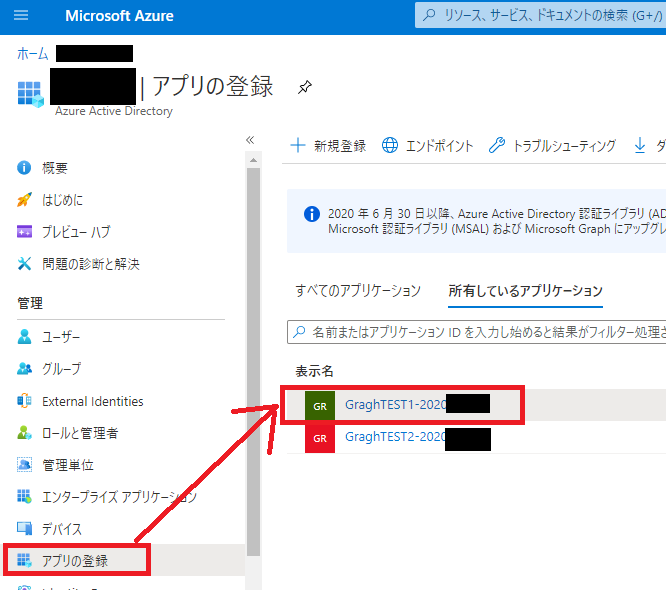Click the エンタープライズ アプリケーション grid icon
Screen dimensions: 666x590
(24, 496)
